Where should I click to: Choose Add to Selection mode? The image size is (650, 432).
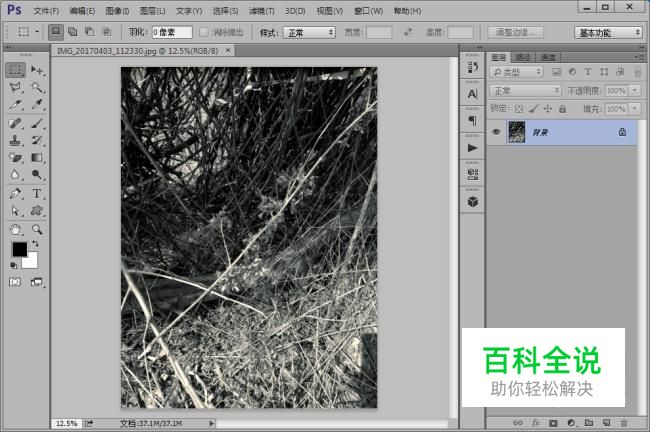click(73, 32)
